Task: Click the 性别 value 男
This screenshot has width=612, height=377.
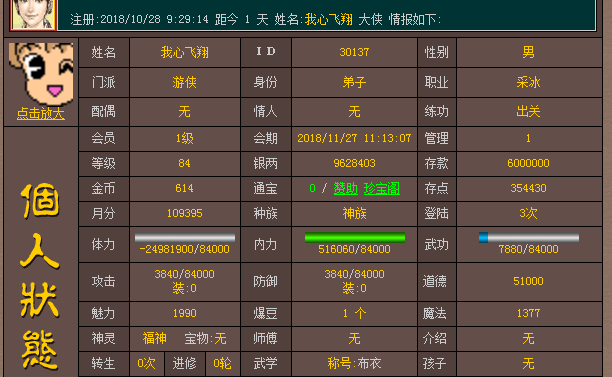Action: 528,52
